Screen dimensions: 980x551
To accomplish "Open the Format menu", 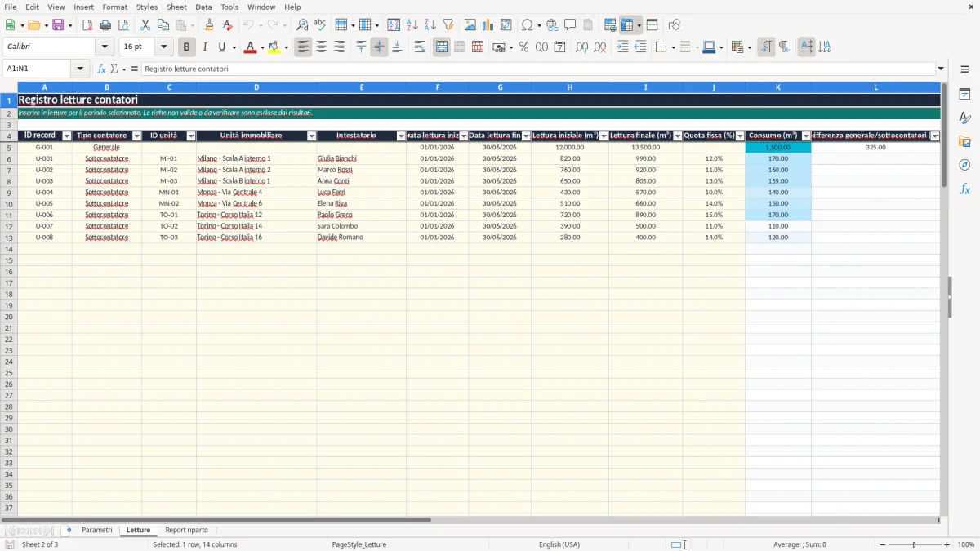I will (114, 7).
